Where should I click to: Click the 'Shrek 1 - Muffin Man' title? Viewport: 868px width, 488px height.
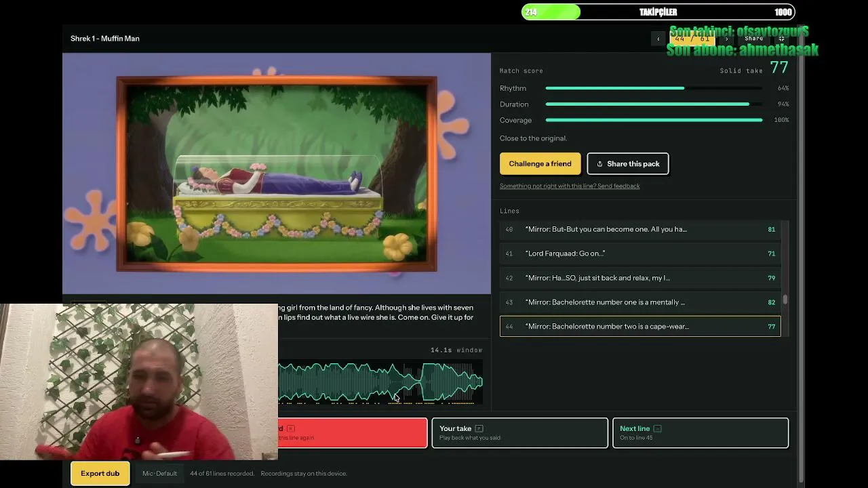point(105,39)
